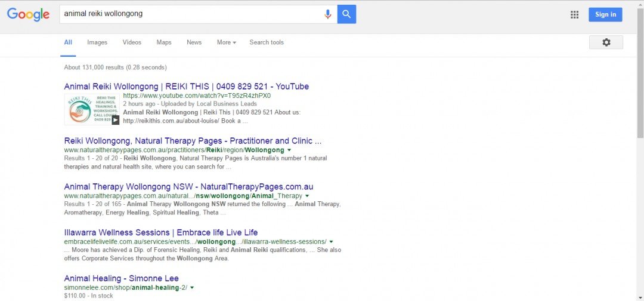Switch to Images tab
The width and height of the screenshot is (644, 301).
(x=97, y=42)
